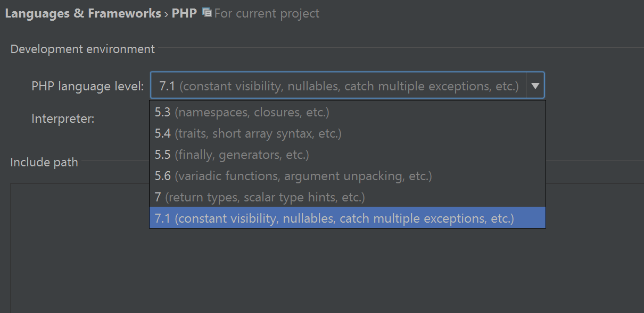Click the PHP language level label
The height and width of the screenshot is (313, 644).
(x=88, y=86)
